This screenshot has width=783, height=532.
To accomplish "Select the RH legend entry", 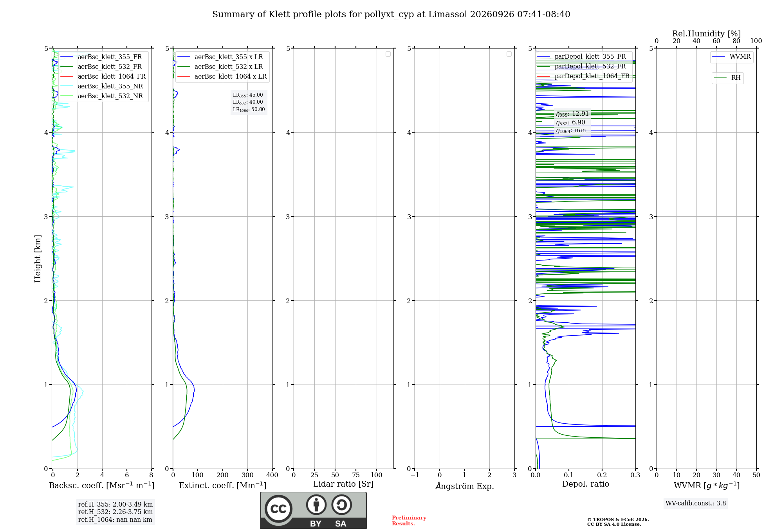I will coord(727,78).
